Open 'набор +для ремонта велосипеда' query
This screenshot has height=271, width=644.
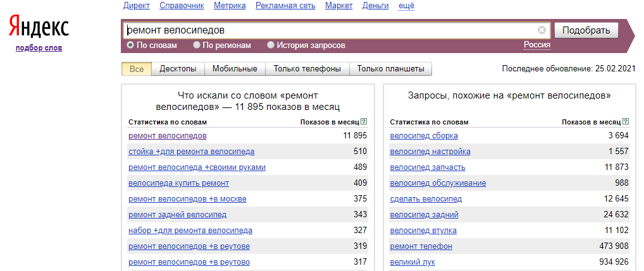pyautogui.click(x=190, y=231)
